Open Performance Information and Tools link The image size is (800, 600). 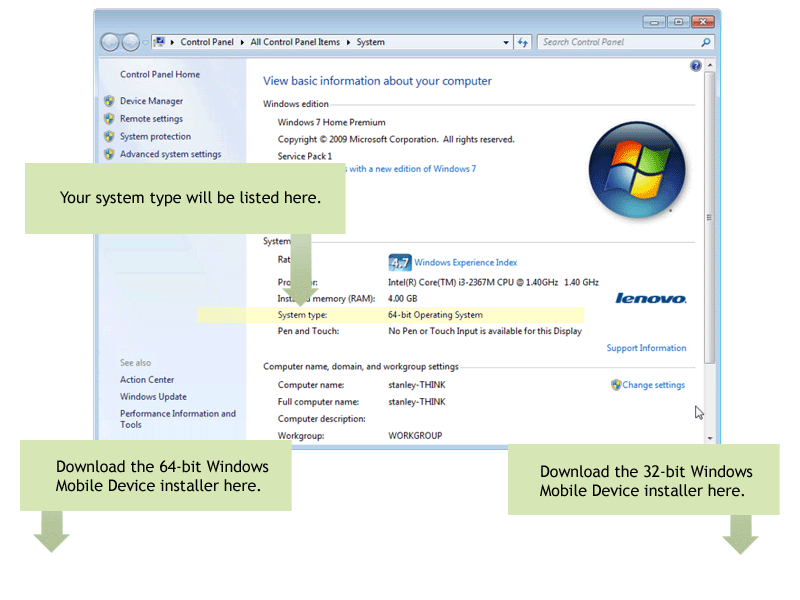coord(178,419)
